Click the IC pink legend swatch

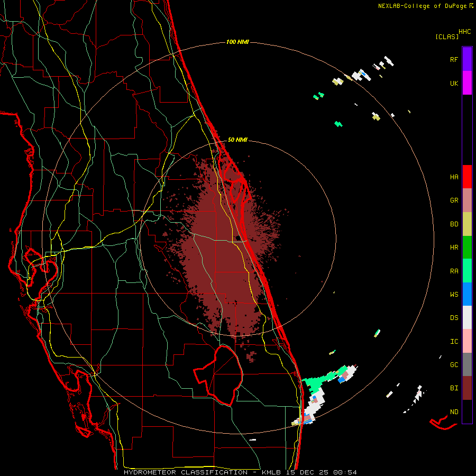tap(467, 341)
